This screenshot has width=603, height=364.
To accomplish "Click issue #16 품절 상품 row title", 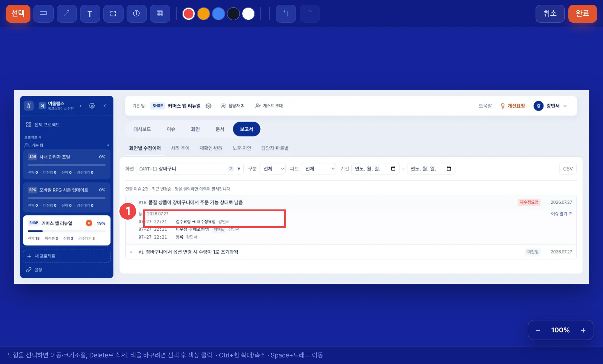I will [x=196, y=203].
